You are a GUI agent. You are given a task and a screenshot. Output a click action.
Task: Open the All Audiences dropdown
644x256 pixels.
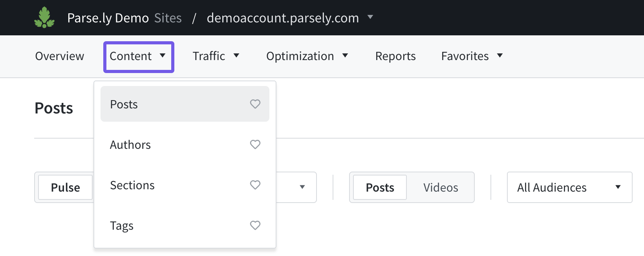(569, 187)
